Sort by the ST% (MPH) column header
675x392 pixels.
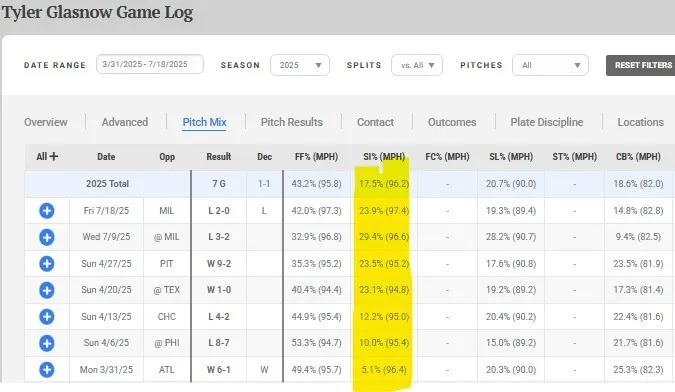[x=575, y=157]
